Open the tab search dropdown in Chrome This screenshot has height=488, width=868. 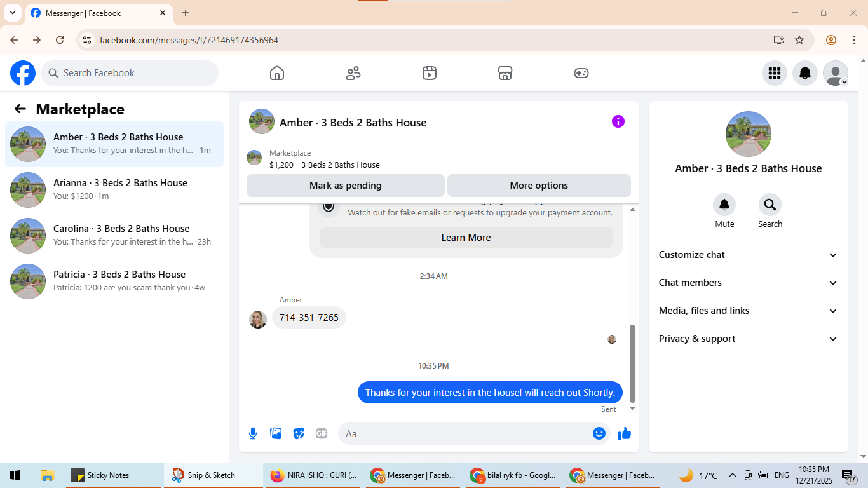pyautogui.click(x=13, y=13)
